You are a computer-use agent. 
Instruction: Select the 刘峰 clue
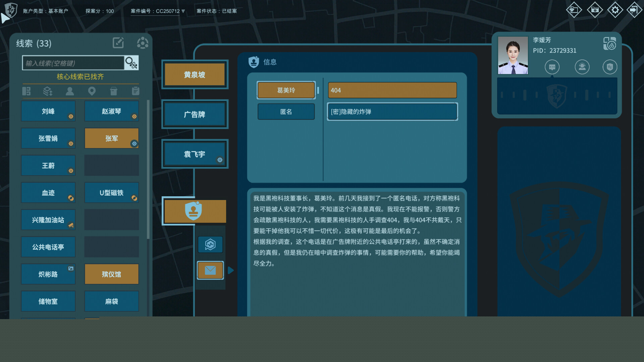click(48, 111)
